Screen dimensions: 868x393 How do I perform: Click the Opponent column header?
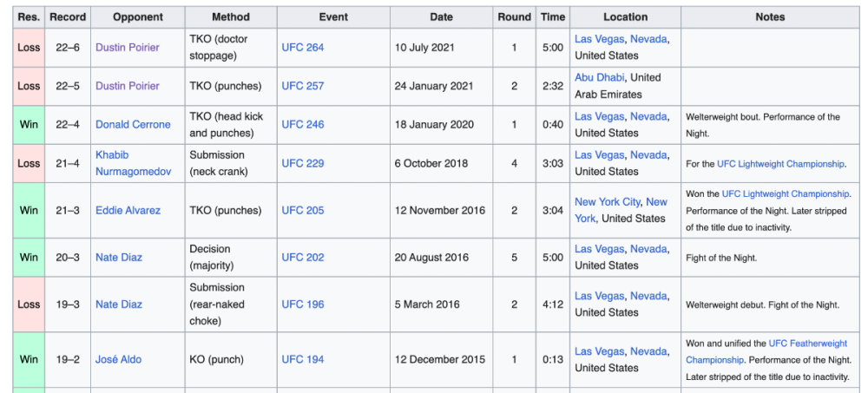138,17
